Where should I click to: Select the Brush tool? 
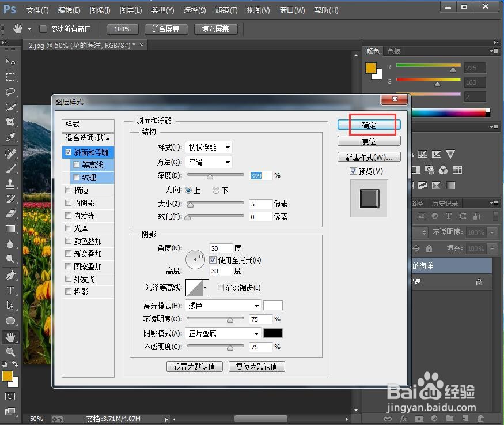(10, 169)
